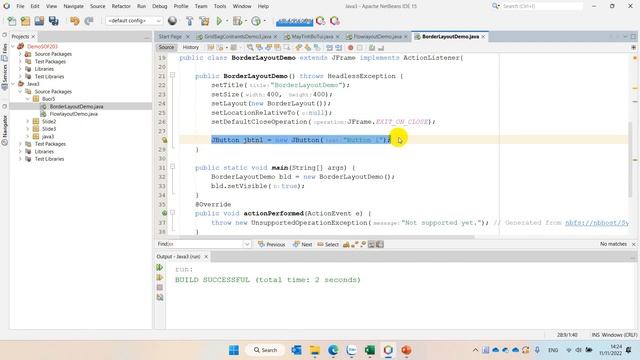
Task: Fold the main method at line 31
Action: 173,167
